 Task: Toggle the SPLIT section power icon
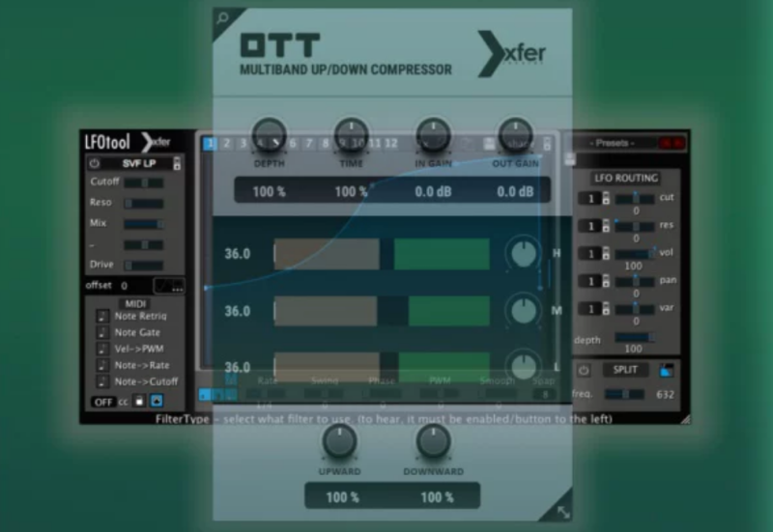click(x=584, y=371)
